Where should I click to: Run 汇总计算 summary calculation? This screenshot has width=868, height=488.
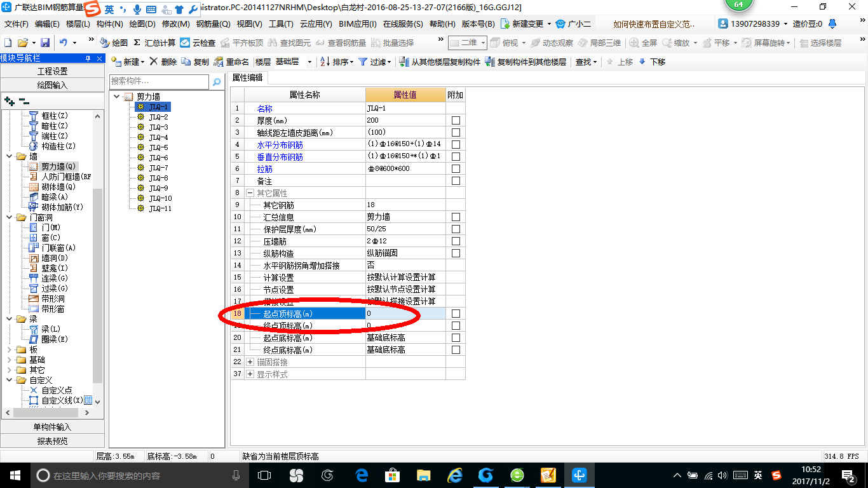pos(154,43)
